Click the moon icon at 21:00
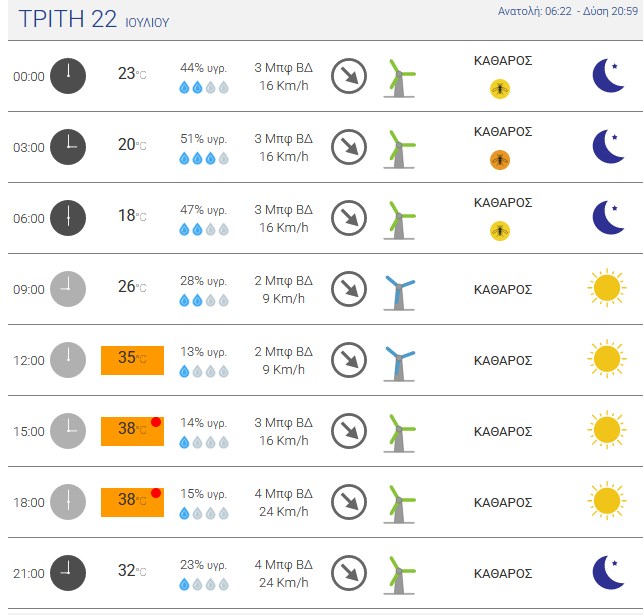Image resolution: width=644 pixels, height=615 pixels. click(608, 572)
